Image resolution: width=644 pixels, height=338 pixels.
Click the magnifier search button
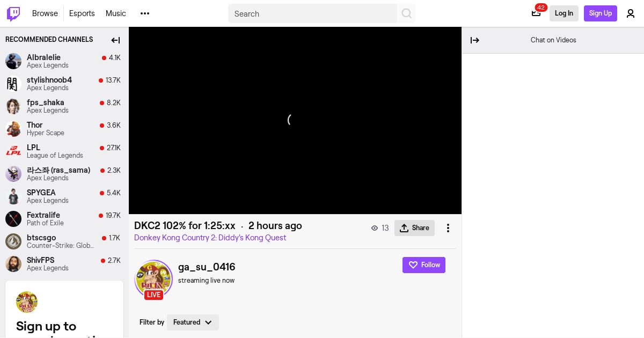point(407,13)
